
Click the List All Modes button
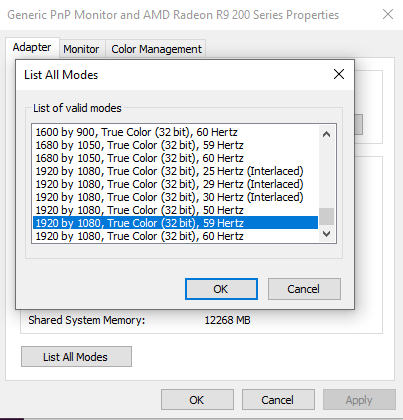[x=76, y=357]
